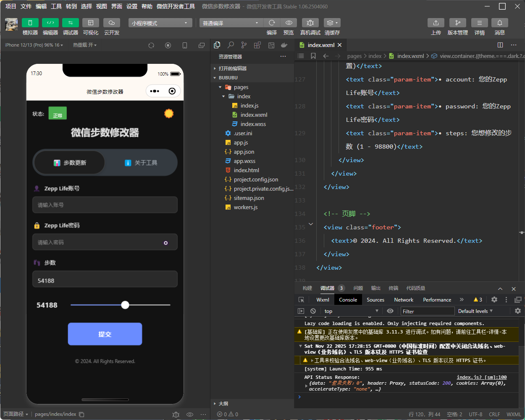
Task: Click the upload (上传) icon in toolbar
Action: [x=436, y=23]
